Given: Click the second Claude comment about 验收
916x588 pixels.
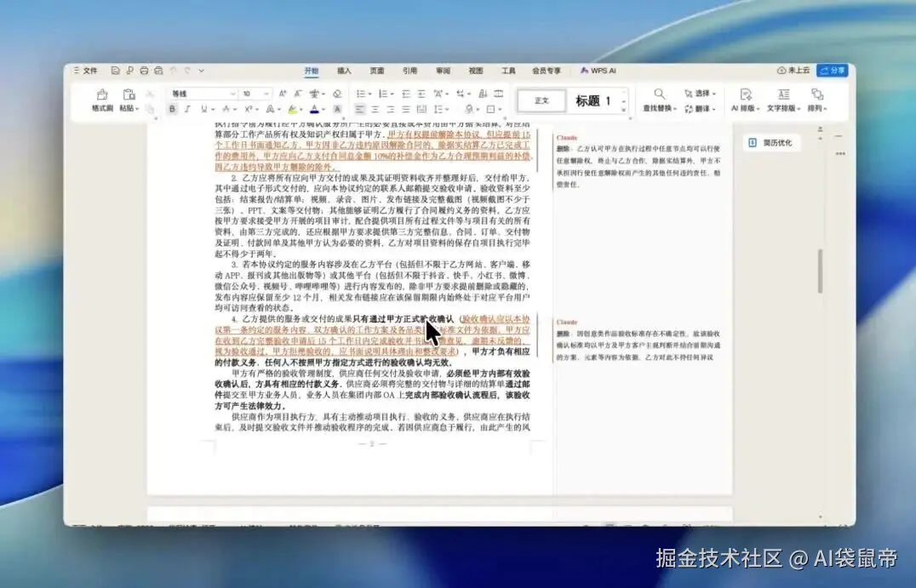Looking at the screenshot, I should [638, 340].
